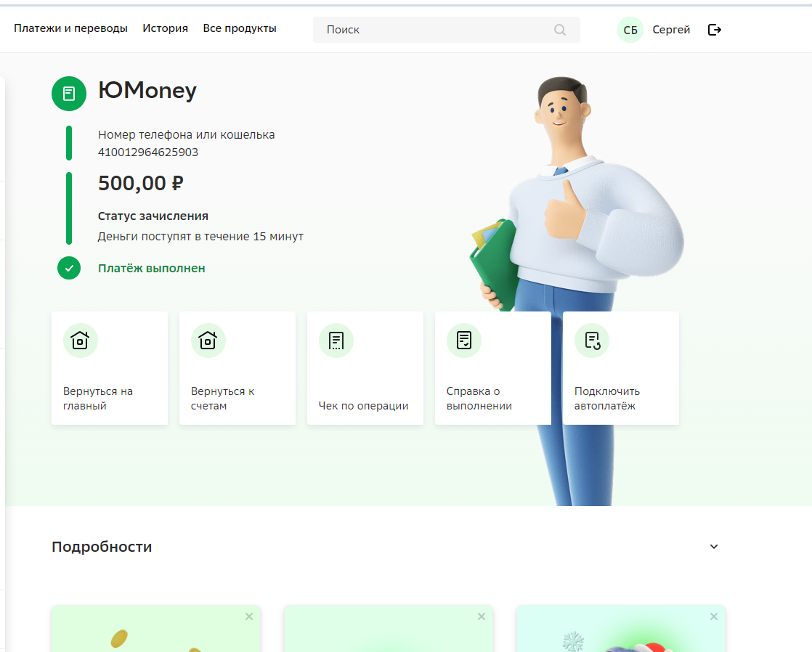Click the Поиск search field
The image size is (812, 652).
click(446, 30)
